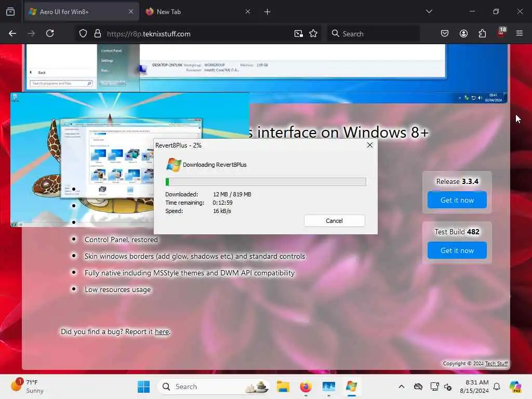532x399 pixels.
Task: Close the Aero UI for Win8+ tab
Action: tap(131, 11)
